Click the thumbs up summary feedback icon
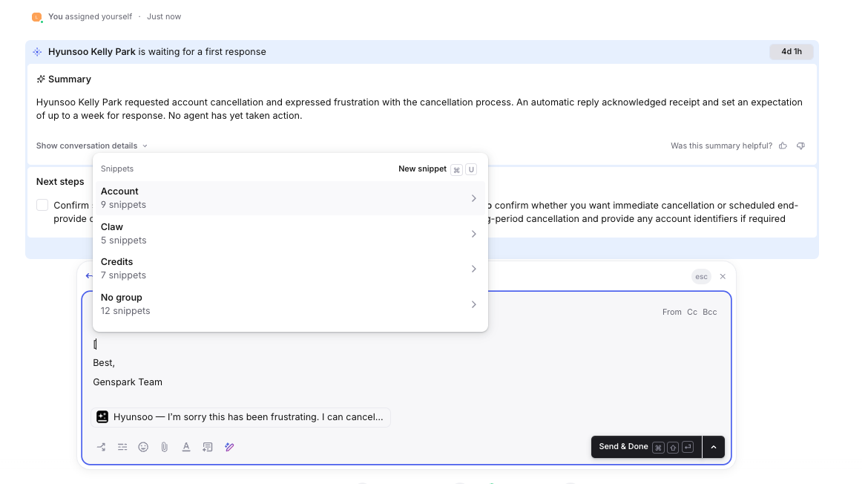Screen dimensions: 868x484 click(x=783, y=146)
